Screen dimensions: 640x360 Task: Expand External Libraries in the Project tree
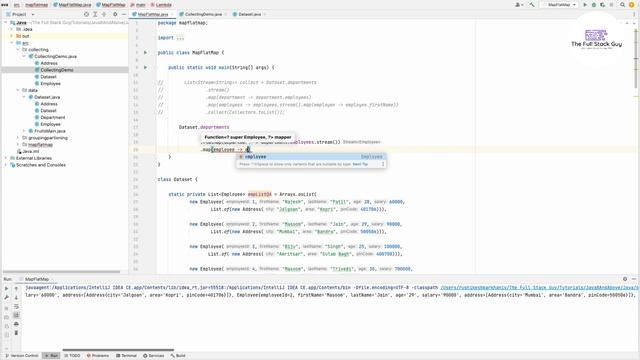(6, 158)
